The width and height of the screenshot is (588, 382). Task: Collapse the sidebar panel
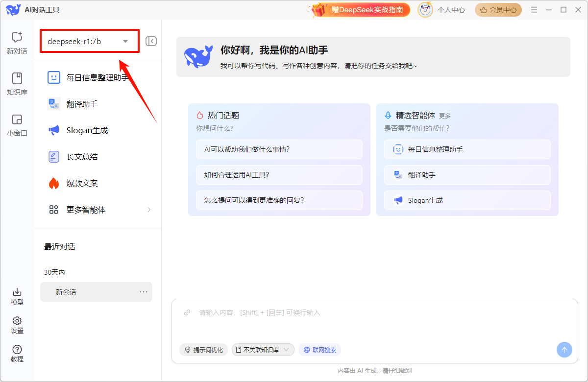(x=151, y=41)
